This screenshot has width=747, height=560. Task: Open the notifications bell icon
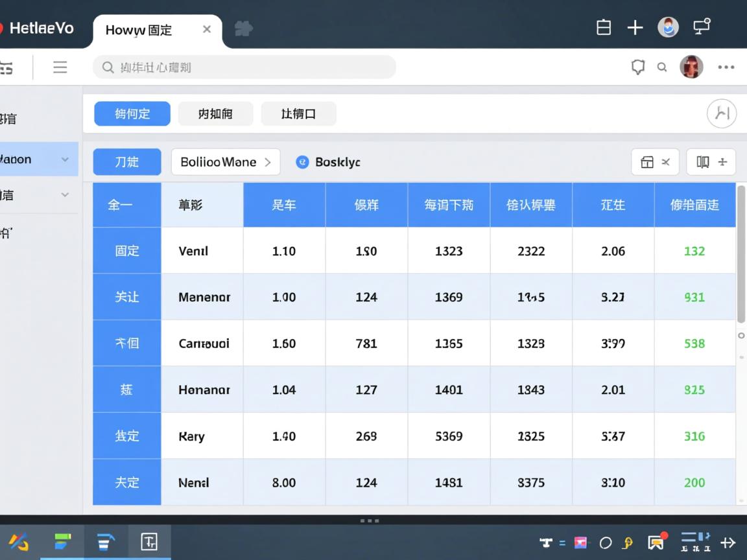(638, 67)
